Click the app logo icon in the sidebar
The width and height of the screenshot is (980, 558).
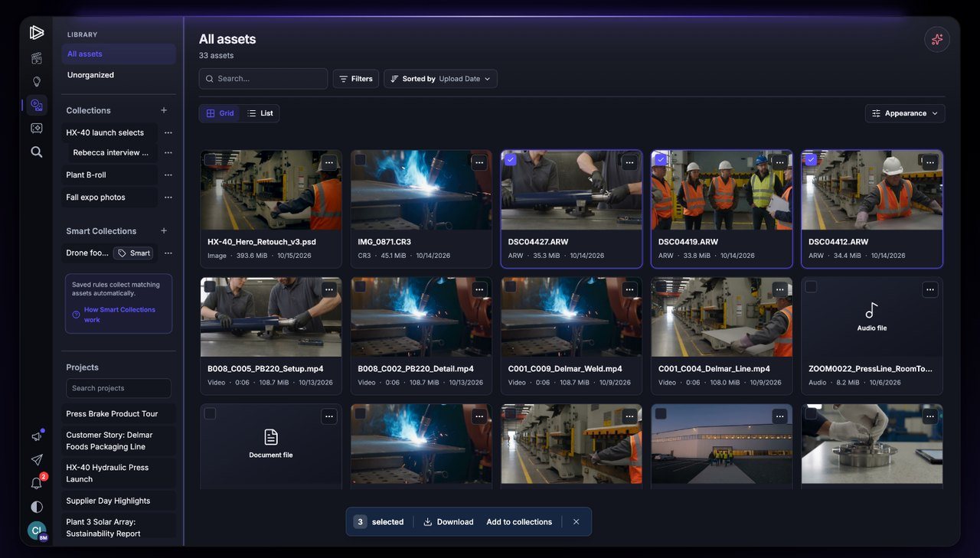click(x=37, y=32)
